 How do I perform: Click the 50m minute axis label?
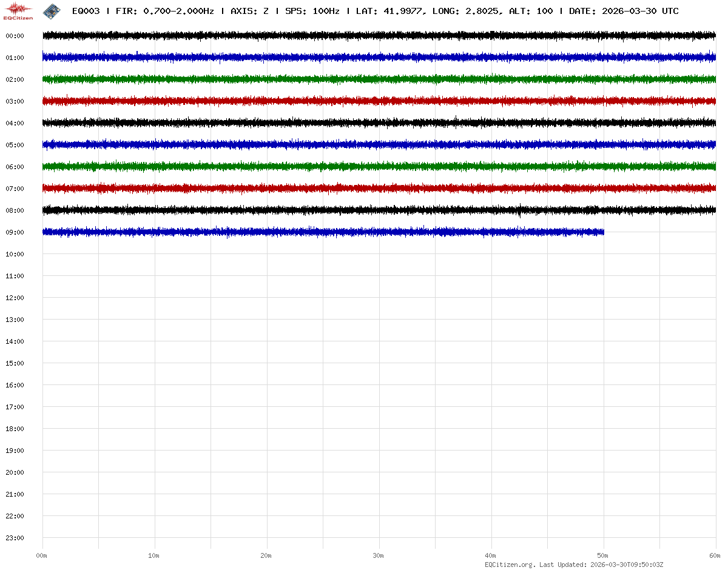click(603, 555)
